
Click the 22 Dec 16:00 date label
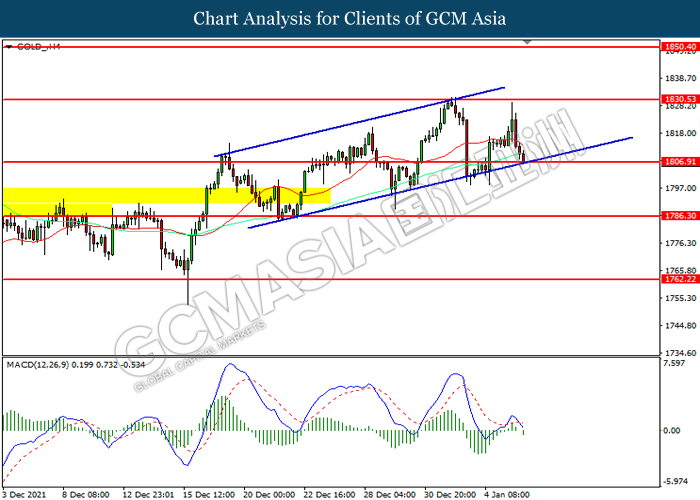[x=329, y=495]
